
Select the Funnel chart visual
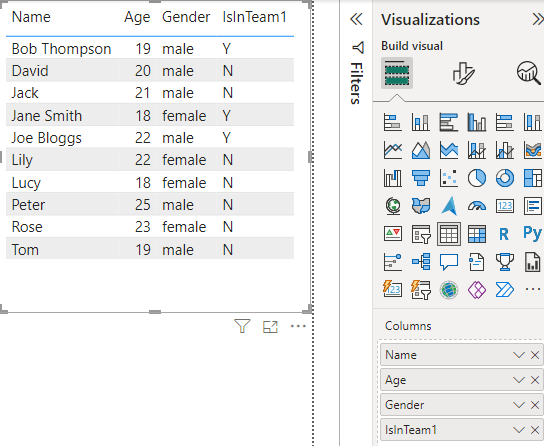coord(421,178)
